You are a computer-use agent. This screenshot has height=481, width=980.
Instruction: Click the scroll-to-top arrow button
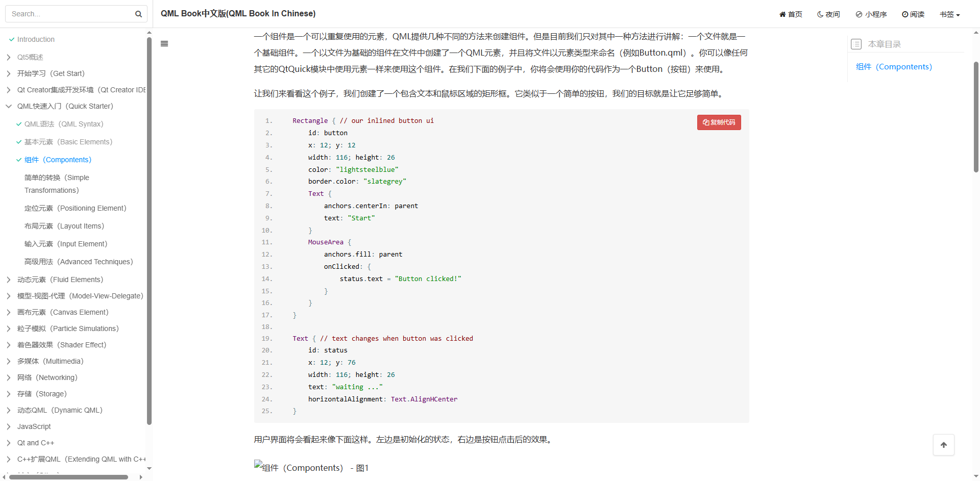(943, 445)
